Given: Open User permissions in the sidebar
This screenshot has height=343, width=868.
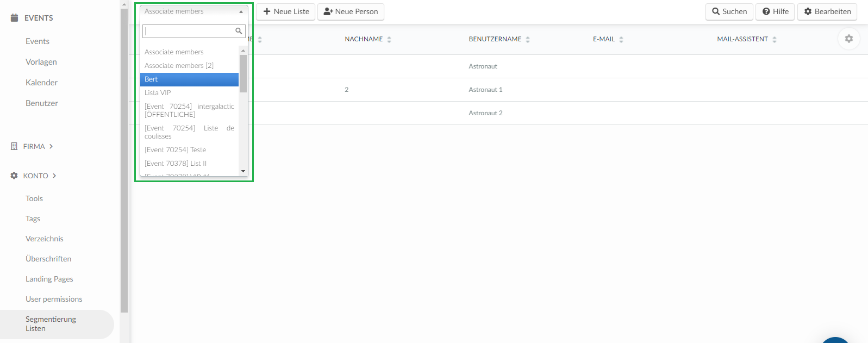Looking at the screenshot, I should pos(54,299).
